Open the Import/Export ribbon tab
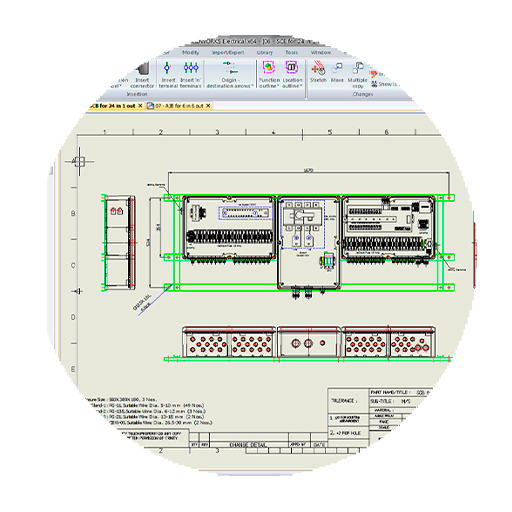The width and height of the screenshot is (512, 512). 228,52
